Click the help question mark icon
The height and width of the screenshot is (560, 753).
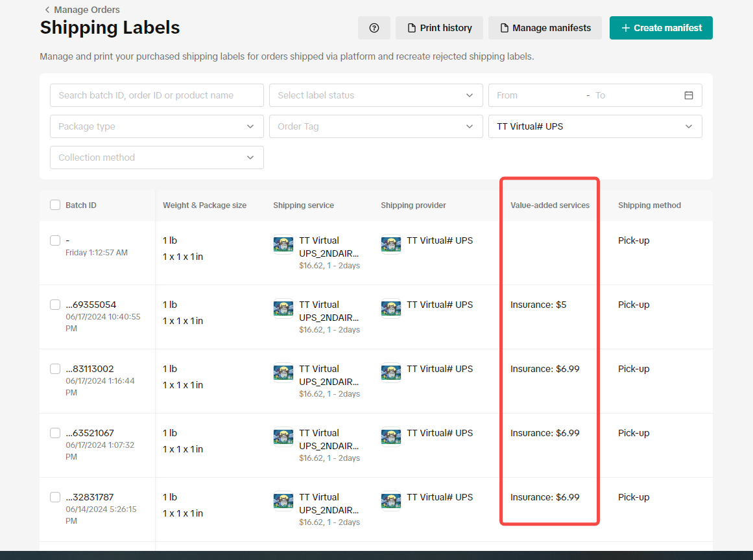pos(374,28)
